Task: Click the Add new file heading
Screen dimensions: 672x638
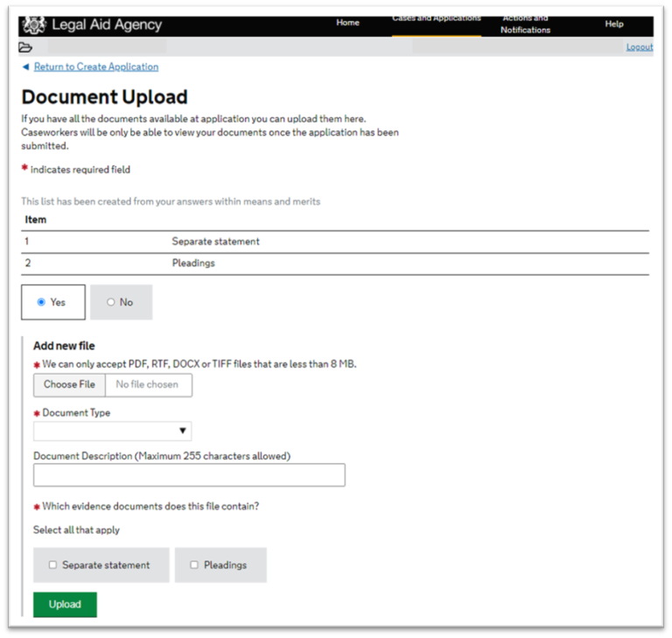Action: [x=64, y=346]
